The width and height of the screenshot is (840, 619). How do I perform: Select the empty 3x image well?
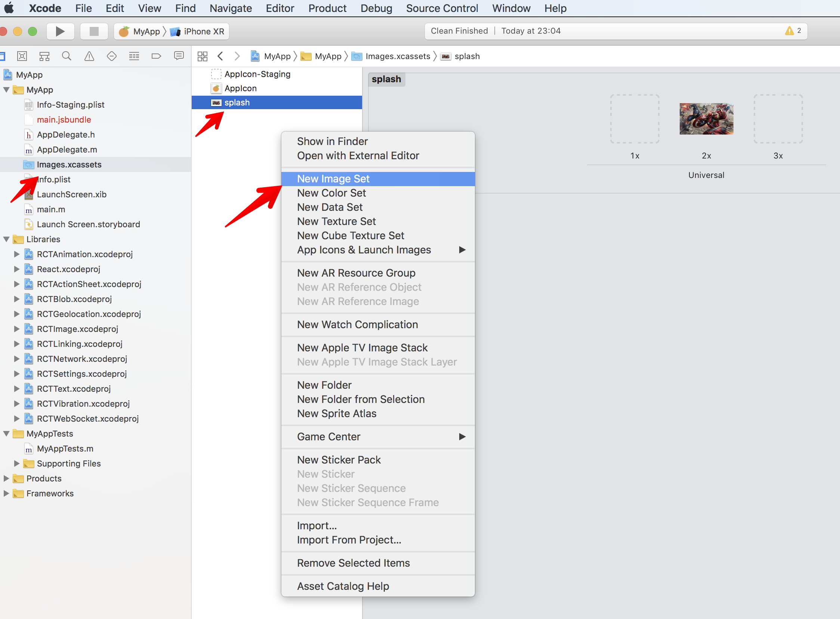click(778, 119)
